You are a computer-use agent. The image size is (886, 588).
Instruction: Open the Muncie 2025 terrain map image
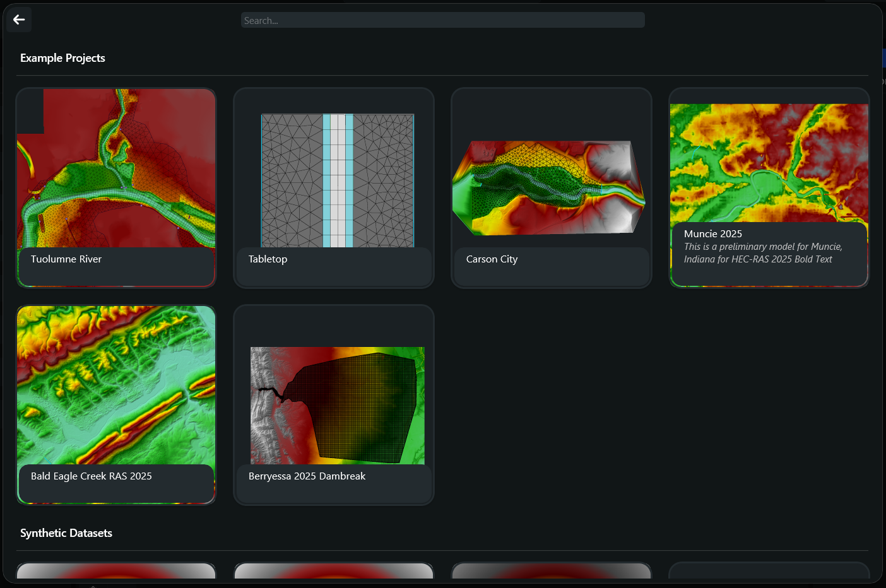coord(769,162)
